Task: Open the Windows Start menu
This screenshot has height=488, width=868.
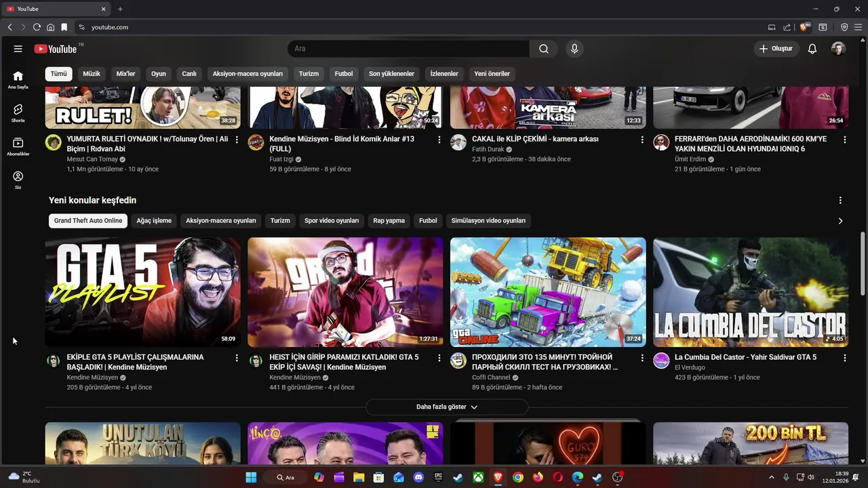Action: point(251,477)
